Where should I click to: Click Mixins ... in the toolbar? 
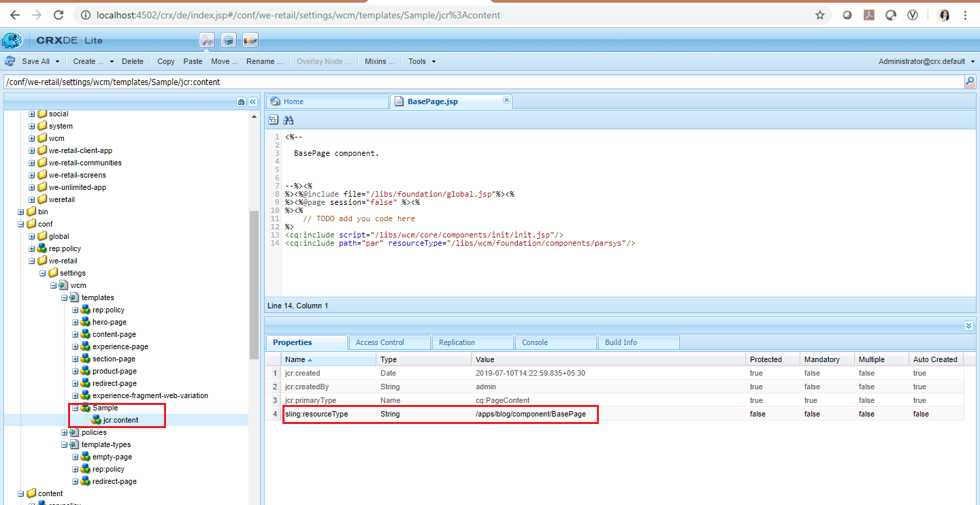(379, 61)
